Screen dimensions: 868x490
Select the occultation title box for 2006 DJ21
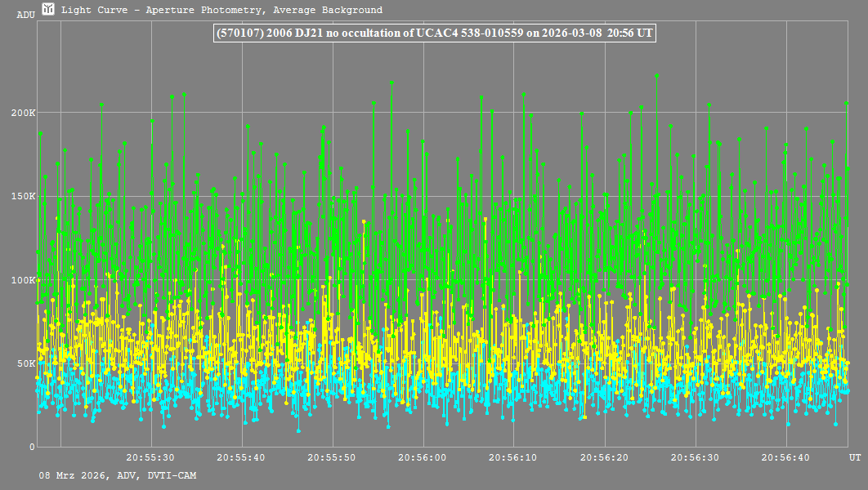coord(433,33)
